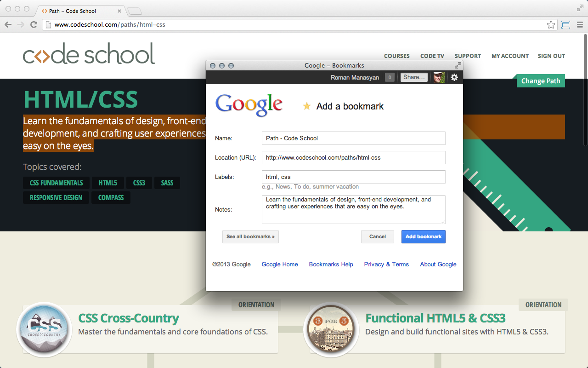This screenshot has width=588, height=368.
Task: Click the HTML/CSS heading
Action: point(80,99)
